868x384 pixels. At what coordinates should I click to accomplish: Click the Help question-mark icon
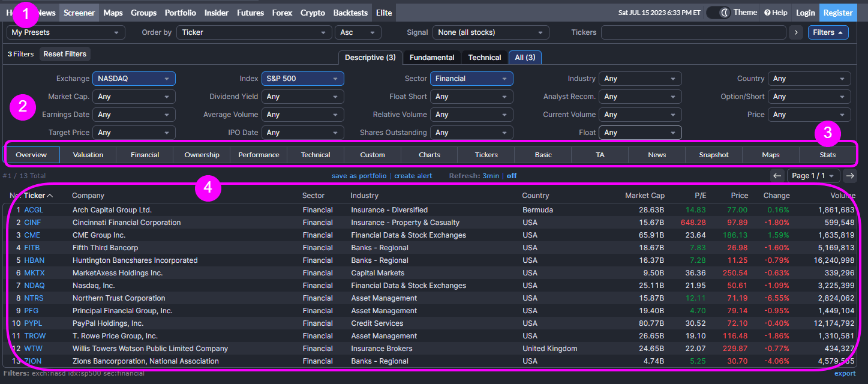point(767,13)
